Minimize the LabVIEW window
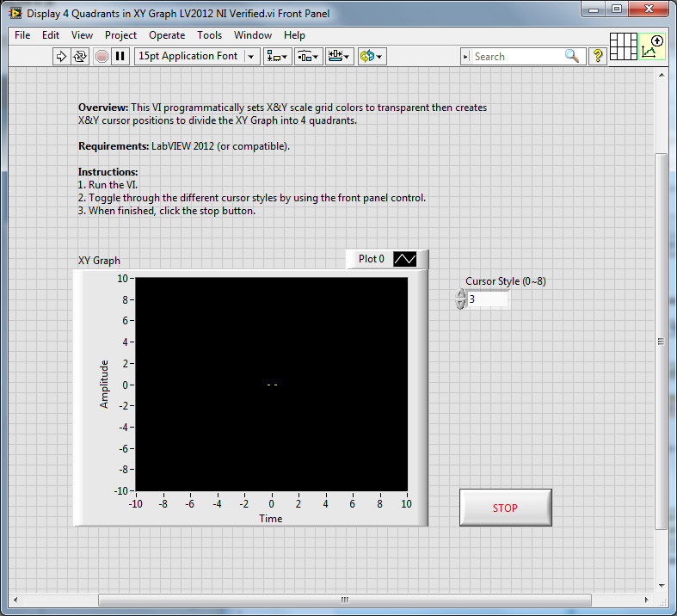 [x=594, y=9]
